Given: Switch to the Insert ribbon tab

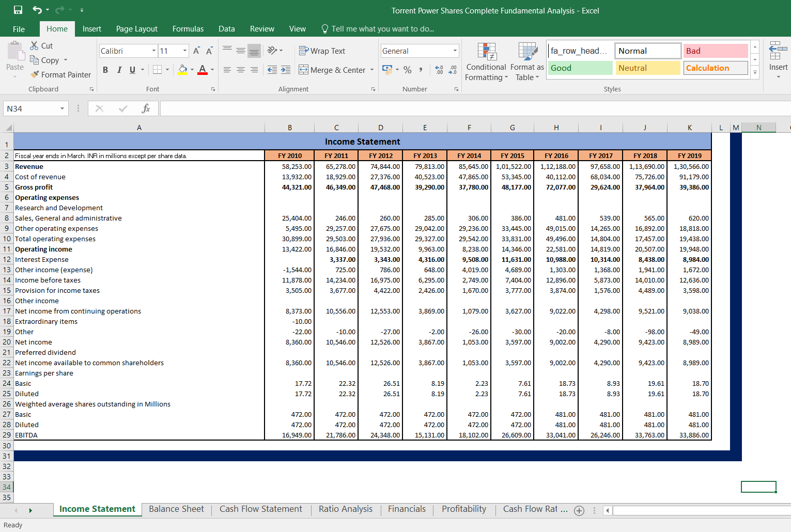Looking at the screenshot, I should click(x=92, y=29).
